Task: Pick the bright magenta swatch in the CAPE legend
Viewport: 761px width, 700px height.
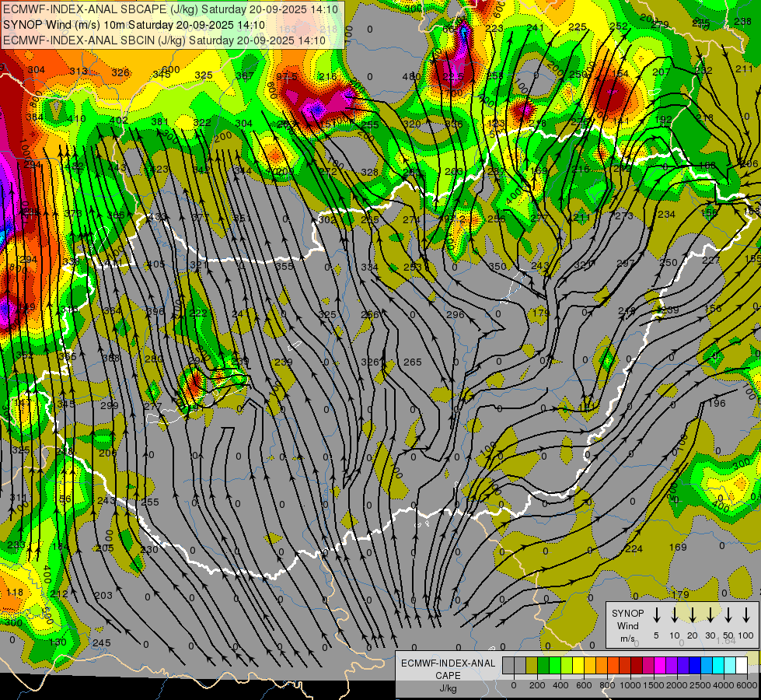Action: tap(660, 665)
